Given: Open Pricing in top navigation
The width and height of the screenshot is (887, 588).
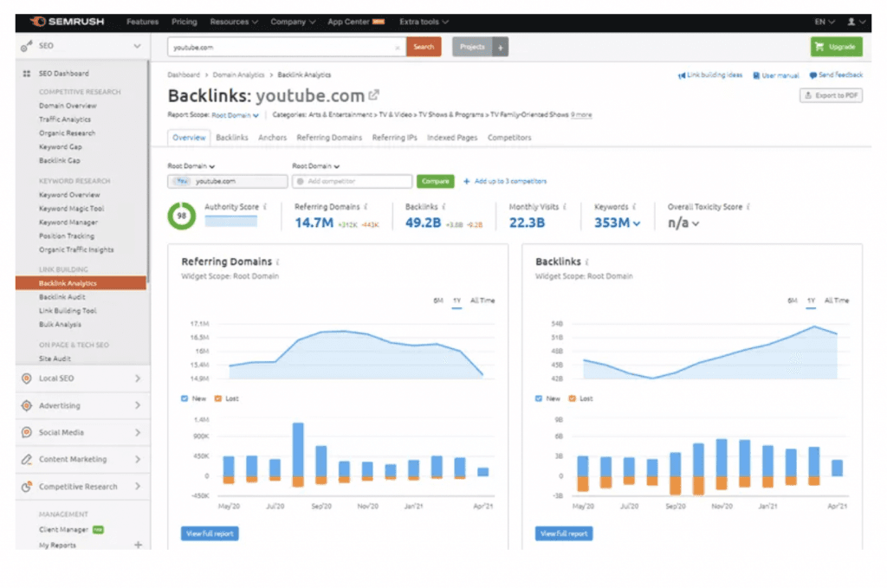Looking at the screenshot, I should (185, 22).
